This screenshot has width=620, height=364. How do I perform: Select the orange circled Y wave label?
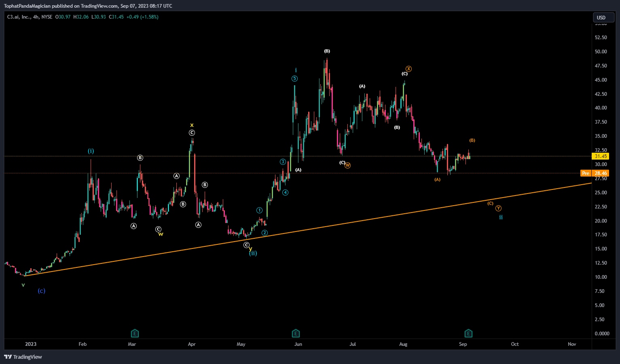click(x=499, y=208)
